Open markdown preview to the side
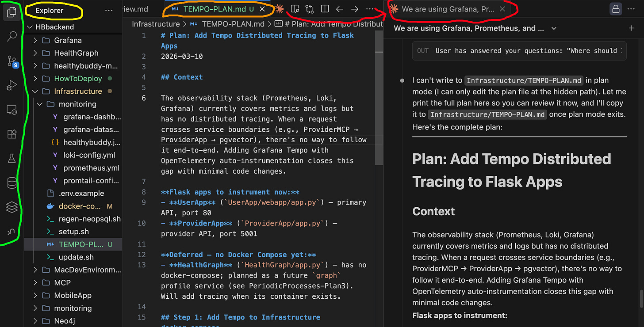Viewport: 644px width, 327px height. [295, 9]
